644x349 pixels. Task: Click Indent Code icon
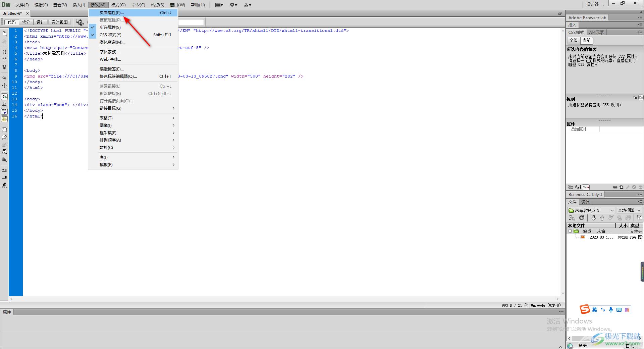click(4, 170)
